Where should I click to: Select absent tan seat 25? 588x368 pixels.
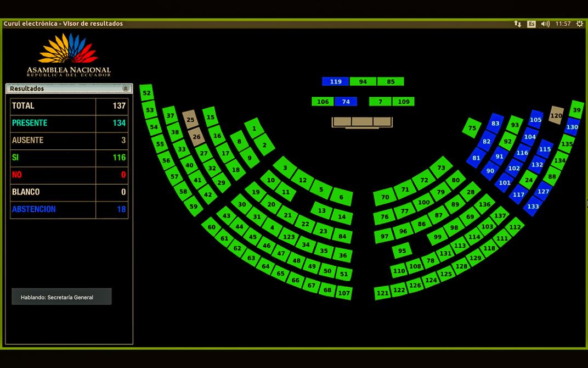190,119
